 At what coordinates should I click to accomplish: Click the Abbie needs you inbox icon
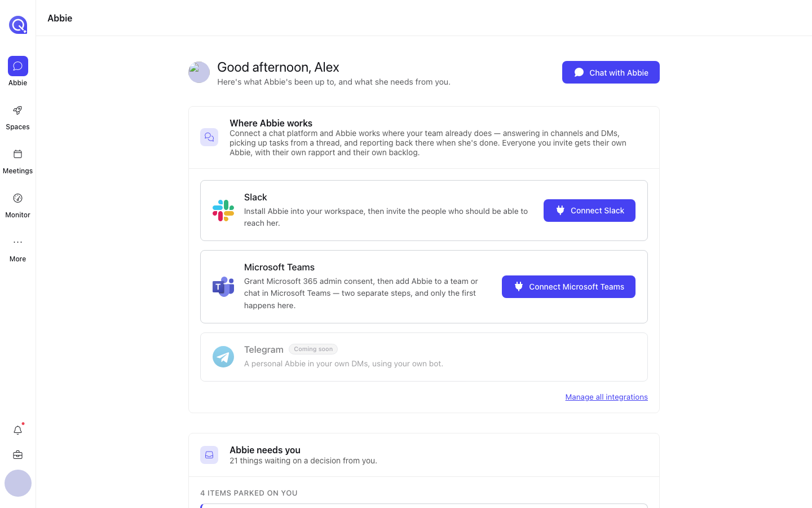click(209, 455)
